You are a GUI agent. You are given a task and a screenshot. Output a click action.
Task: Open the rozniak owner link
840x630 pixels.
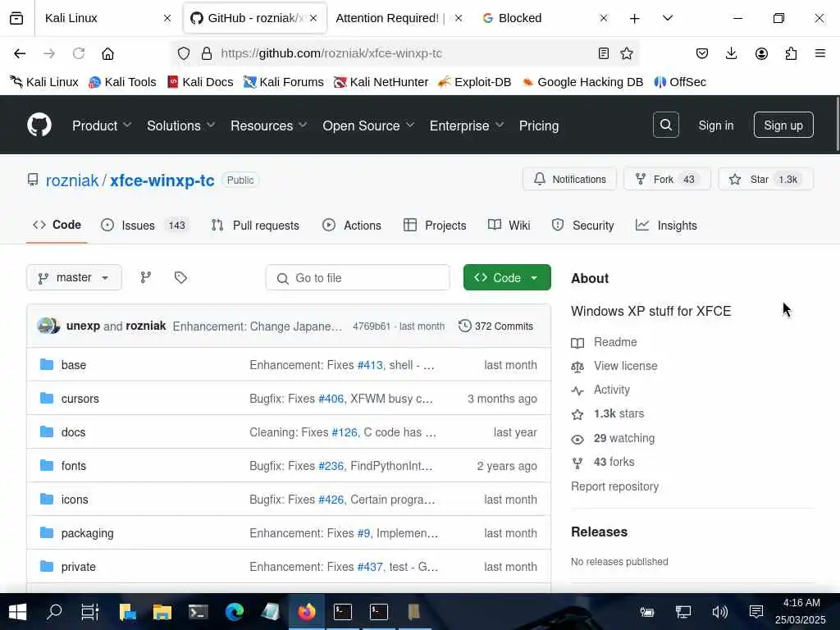(72, 180)
